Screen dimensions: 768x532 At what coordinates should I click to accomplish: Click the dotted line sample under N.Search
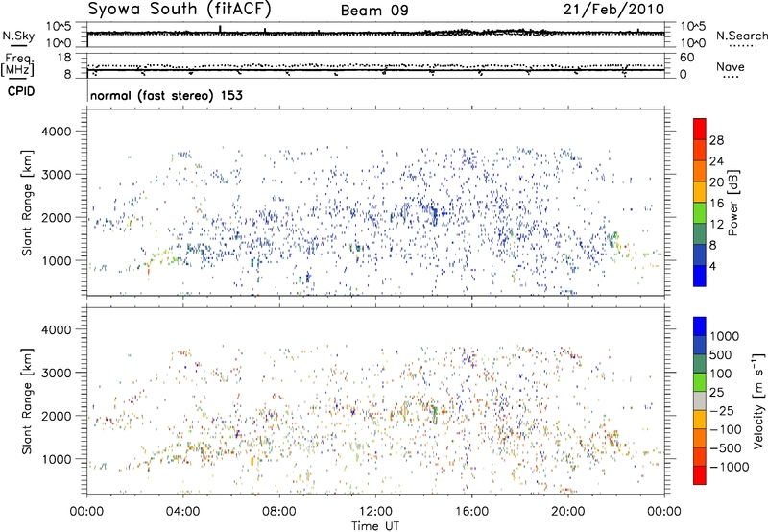point(742,46)
